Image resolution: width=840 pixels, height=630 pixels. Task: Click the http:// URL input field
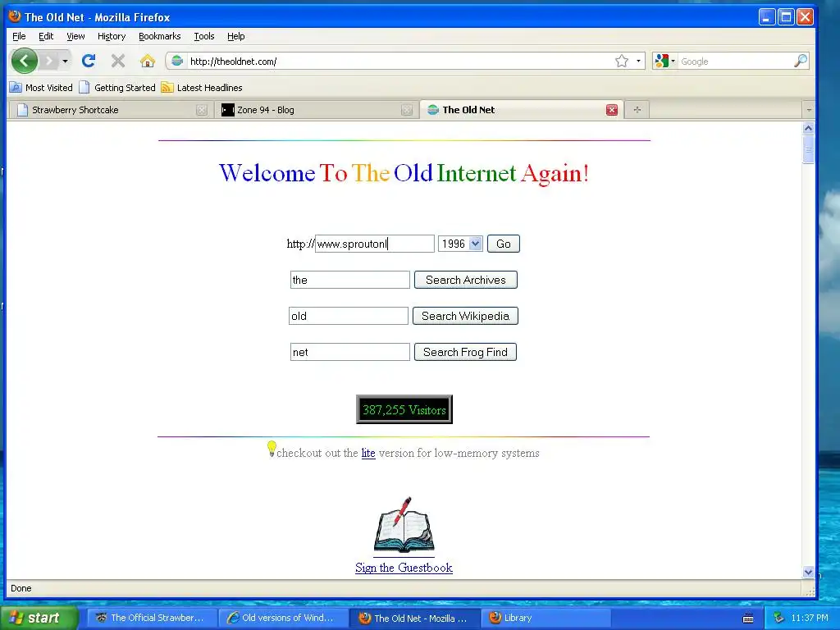pos(374,244)
